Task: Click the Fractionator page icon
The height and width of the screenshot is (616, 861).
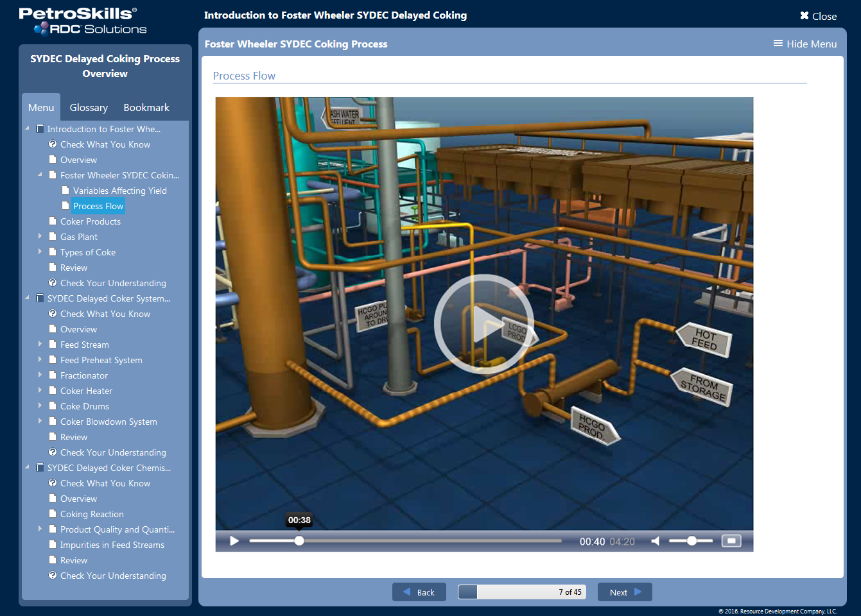Action: (x=53, y=375)
